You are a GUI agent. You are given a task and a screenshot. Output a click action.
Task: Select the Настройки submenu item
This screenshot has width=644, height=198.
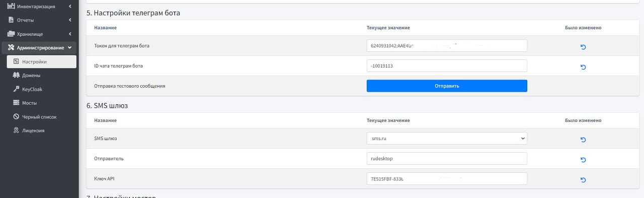tap(42, 61)
